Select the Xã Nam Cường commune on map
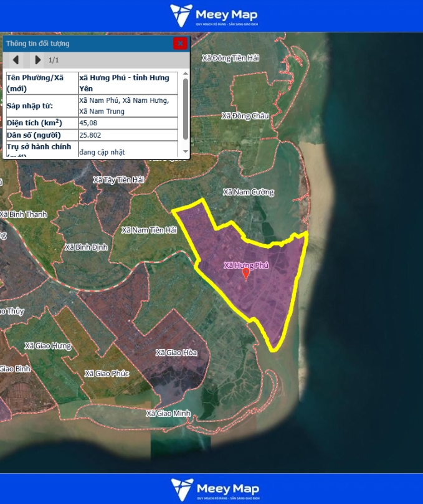Image resolution: width=423 pixels, height=504 pixels. pyautogui.click(x=248, y=192)
